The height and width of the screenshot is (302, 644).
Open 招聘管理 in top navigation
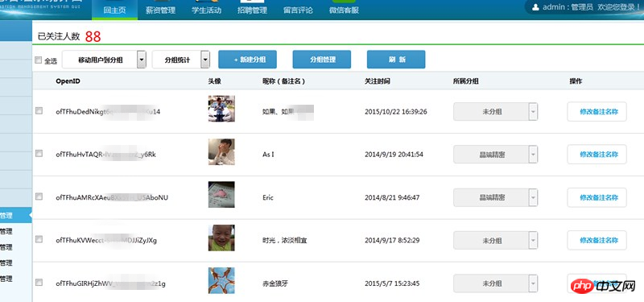(252, 10)
